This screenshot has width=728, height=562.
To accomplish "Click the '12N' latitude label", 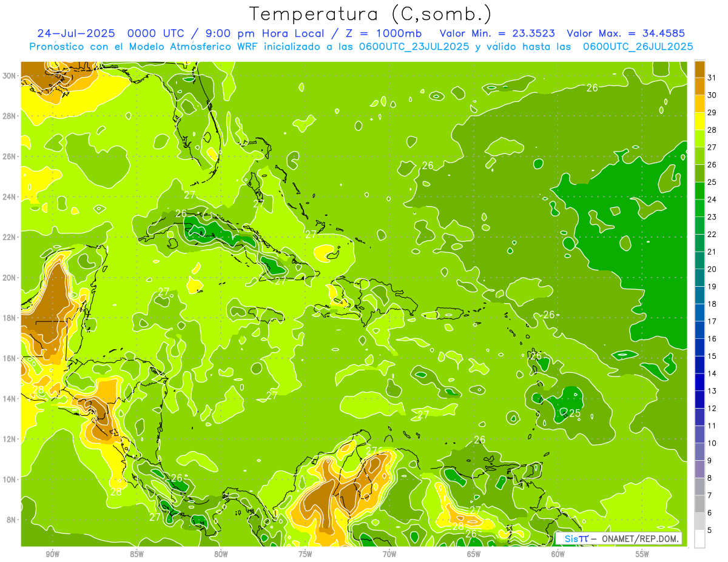I will point(9,439).
